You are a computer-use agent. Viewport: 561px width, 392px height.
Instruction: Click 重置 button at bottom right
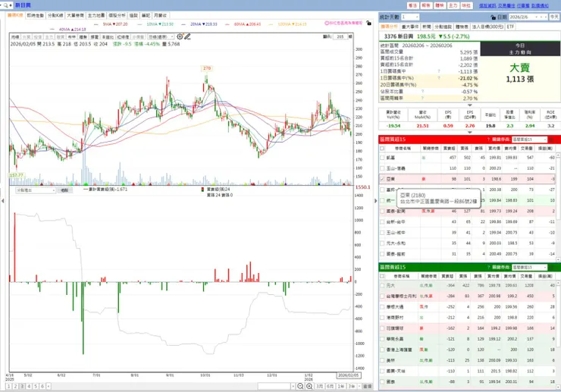(368, 386)
